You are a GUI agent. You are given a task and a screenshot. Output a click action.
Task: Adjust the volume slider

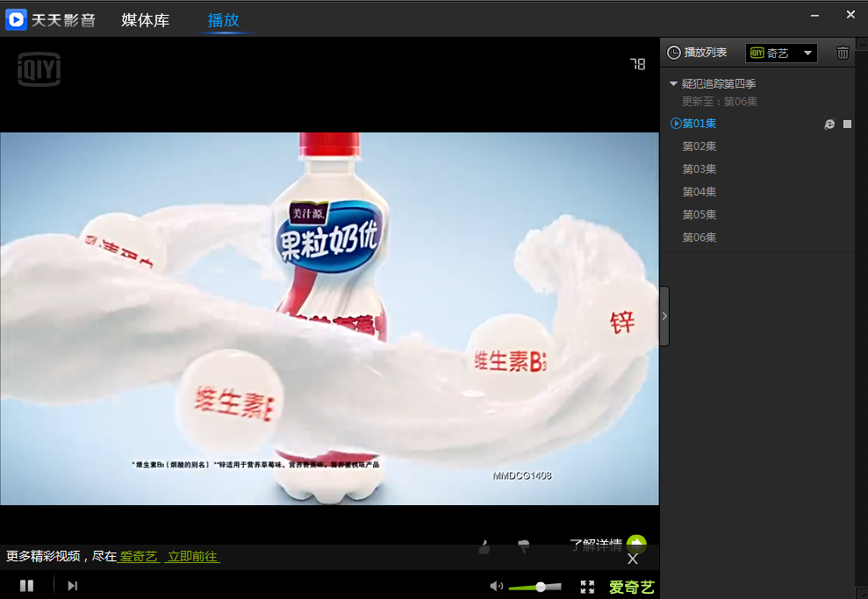(534, 587)
